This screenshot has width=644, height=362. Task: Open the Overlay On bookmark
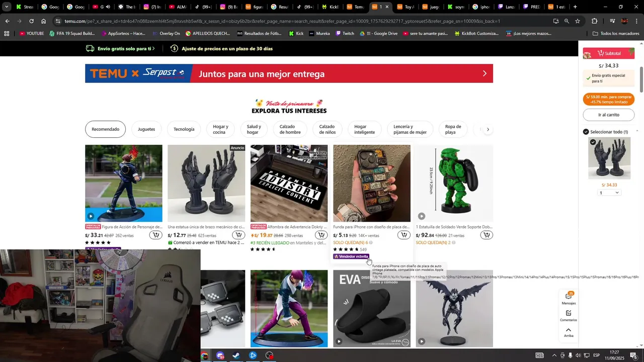click(x=166, y=34)
